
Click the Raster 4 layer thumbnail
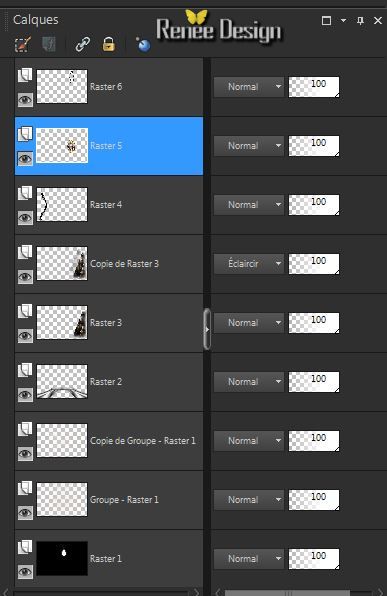point(62,204)
